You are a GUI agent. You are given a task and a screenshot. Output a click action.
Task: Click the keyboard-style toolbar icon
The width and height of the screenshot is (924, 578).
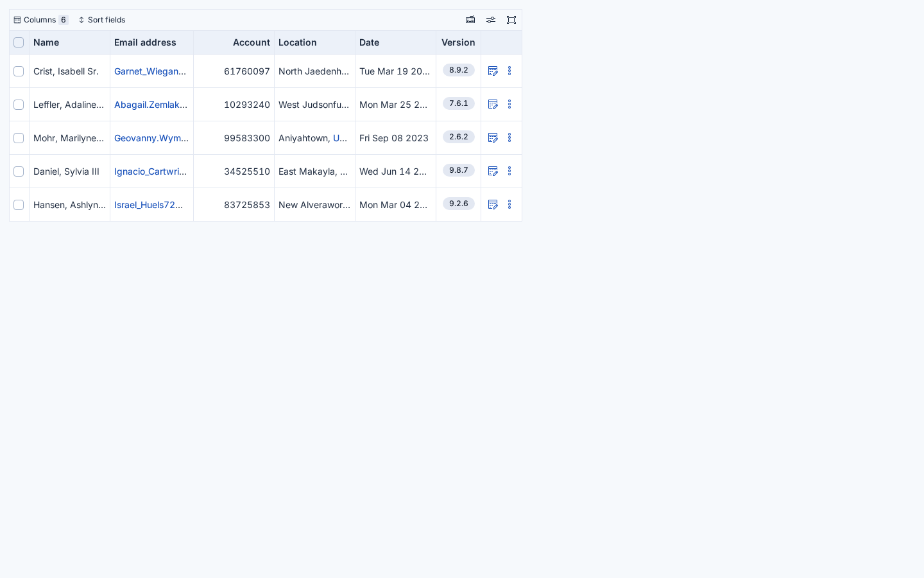coord(470,20)
